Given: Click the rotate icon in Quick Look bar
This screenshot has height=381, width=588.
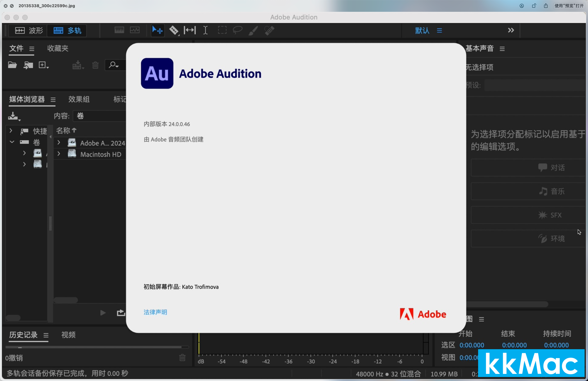Looking at the screenshot, I should pyautogui.click(x=534, y=6).
